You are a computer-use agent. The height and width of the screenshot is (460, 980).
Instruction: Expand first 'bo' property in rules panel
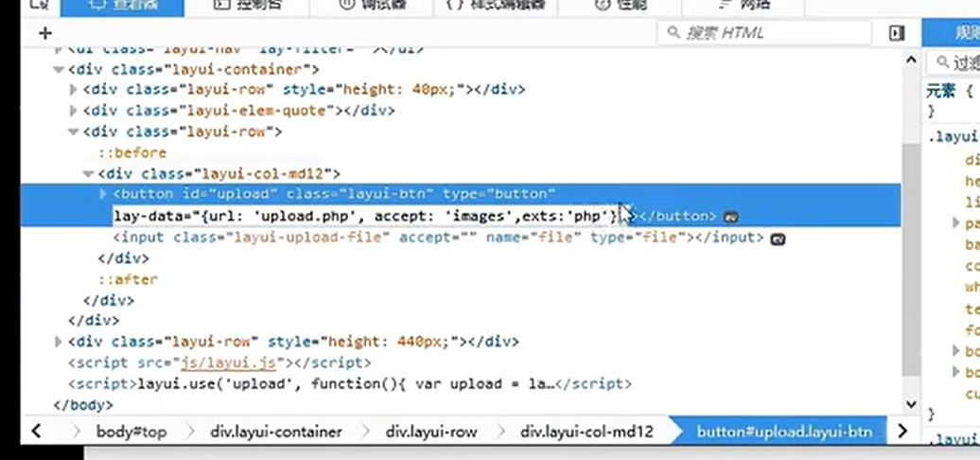click(x=955, y=350)
